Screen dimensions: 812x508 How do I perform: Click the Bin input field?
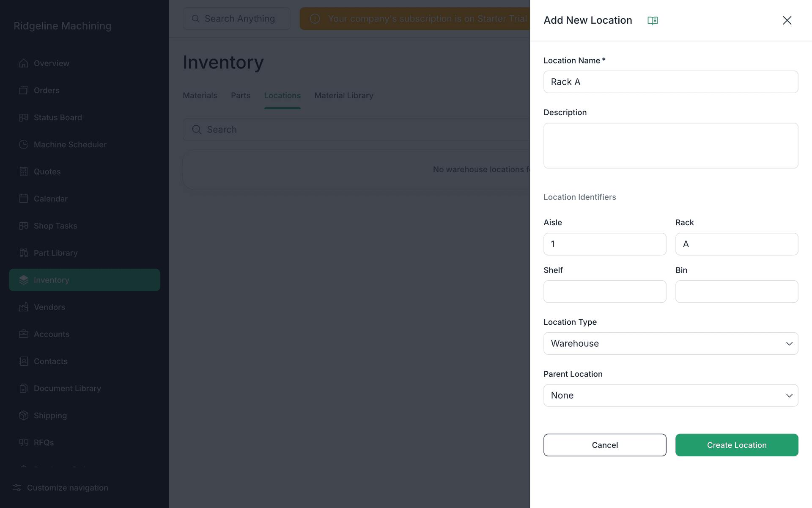coord(737,291)
